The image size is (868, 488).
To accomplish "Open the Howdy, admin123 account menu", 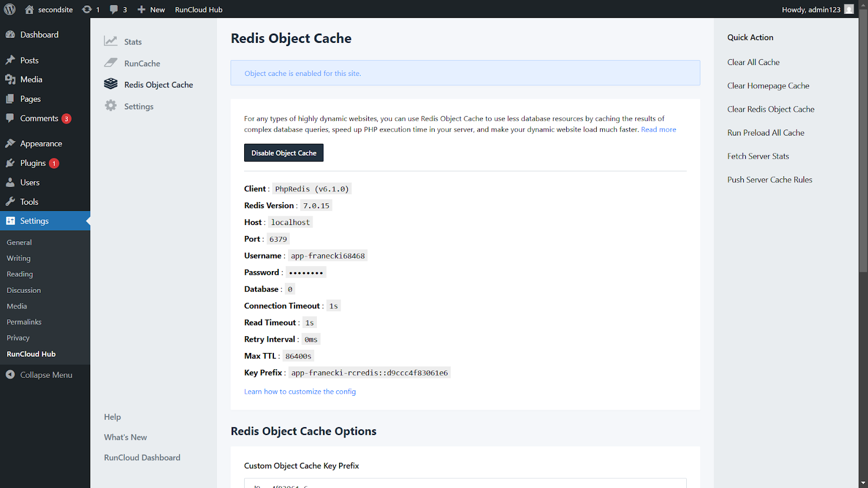I will pos(810,9).
